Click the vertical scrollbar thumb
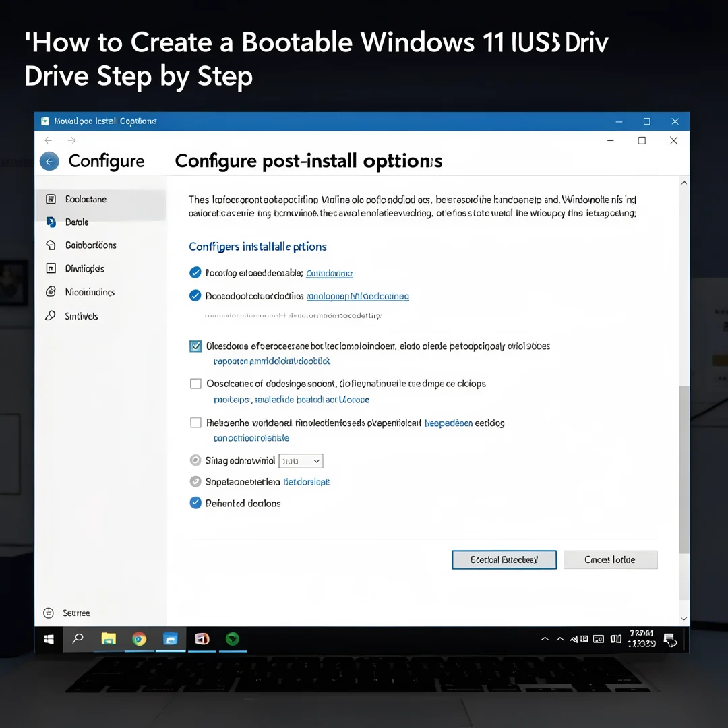The height and width of the screenshot is (728, 728). pos(684,469)
